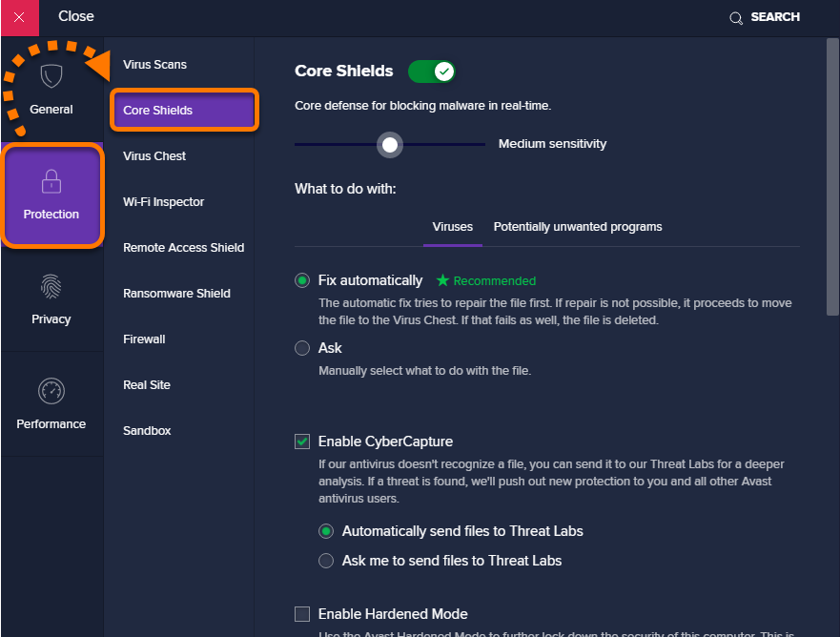Viewport: 840px width, 637px height.
Task: Click the Recommended star icon
Action: (x=442, y=280)
